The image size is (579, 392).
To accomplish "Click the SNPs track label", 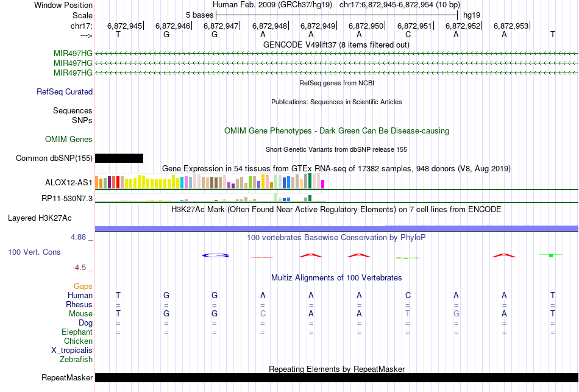I will (82, 120).
